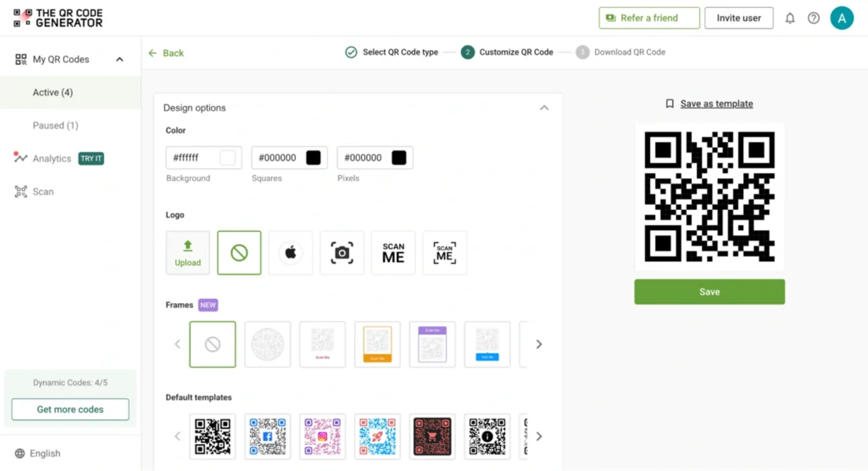Apply the info icon black template
868x471 pixels.
point(487,437)
